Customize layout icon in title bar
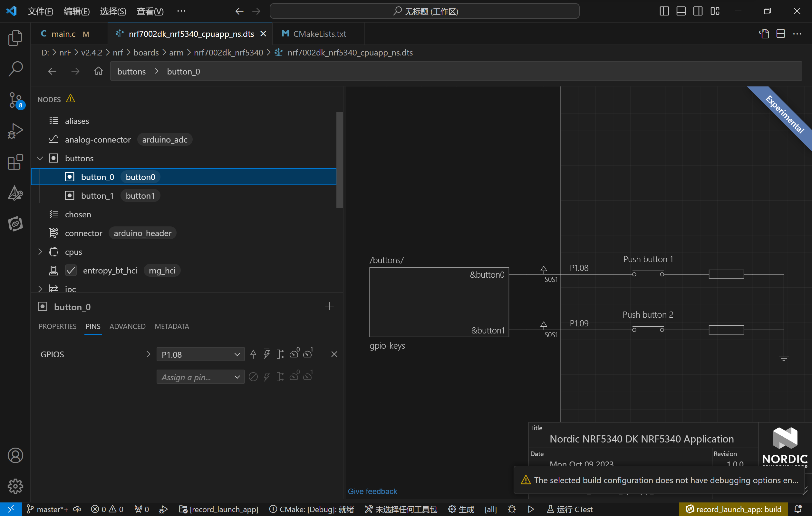The height and width of the screenshot is (516, 812). [715, 11]
